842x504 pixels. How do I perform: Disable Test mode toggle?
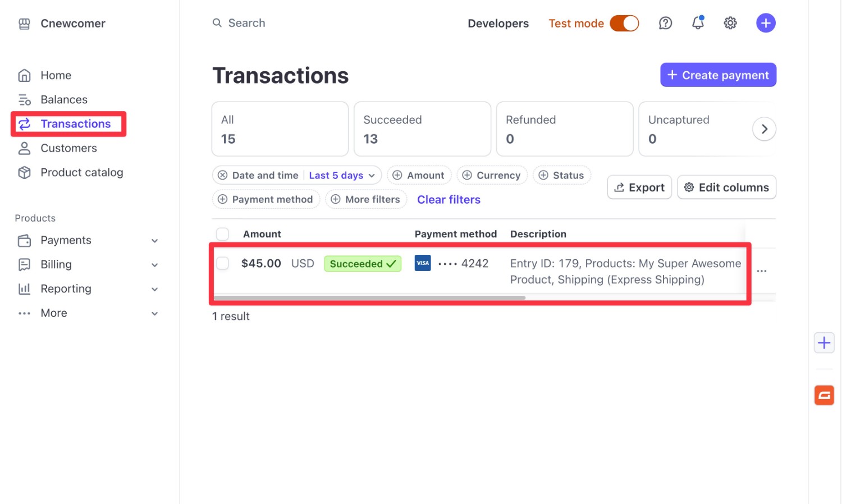(x=625, y=23)
